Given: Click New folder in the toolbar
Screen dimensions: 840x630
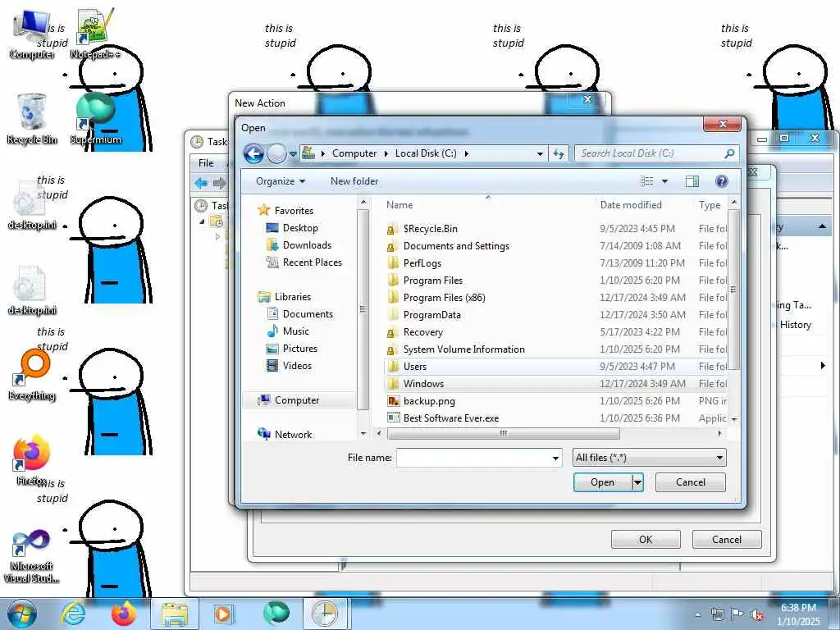Looking at the screenshot, I should (354, 181).
